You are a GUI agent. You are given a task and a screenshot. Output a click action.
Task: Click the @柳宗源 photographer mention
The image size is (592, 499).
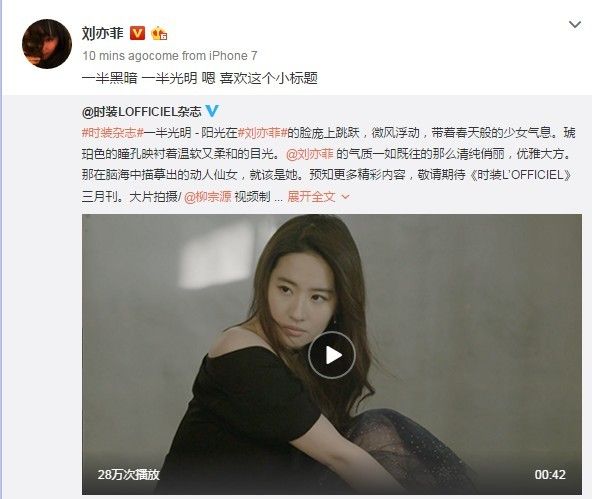pyautogui.click(x=208, y=196)
